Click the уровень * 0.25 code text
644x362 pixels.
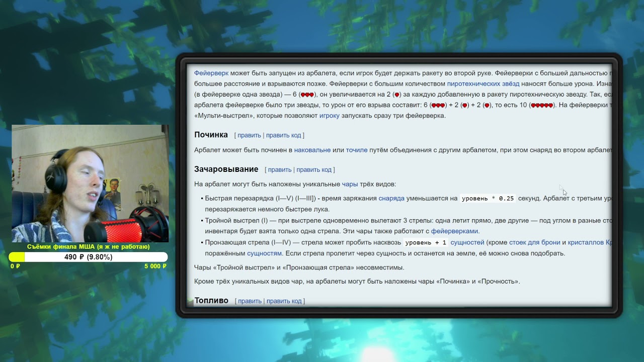click(488, 199)
